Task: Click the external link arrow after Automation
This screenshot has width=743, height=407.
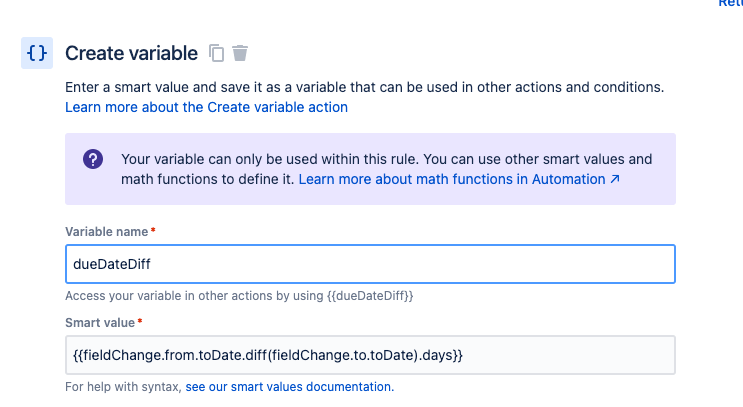Action: coord(615,179)
